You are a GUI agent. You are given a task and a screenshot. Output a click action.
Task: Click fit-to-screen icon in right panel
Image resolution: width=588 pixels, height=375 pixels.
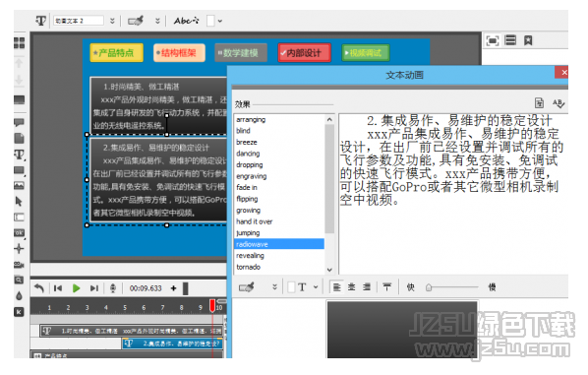[x=493, y=40]
